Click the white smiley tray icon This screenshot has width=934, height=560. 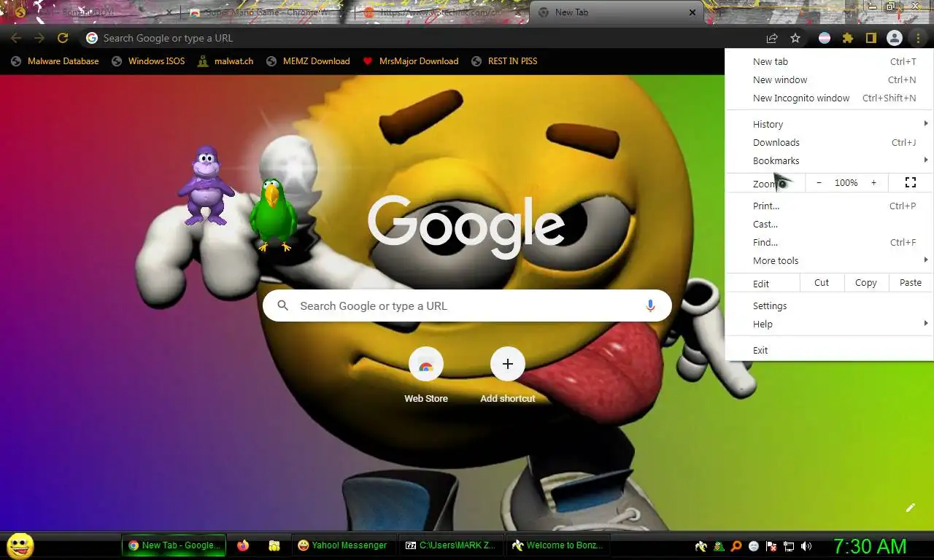(x=754, y=545)
